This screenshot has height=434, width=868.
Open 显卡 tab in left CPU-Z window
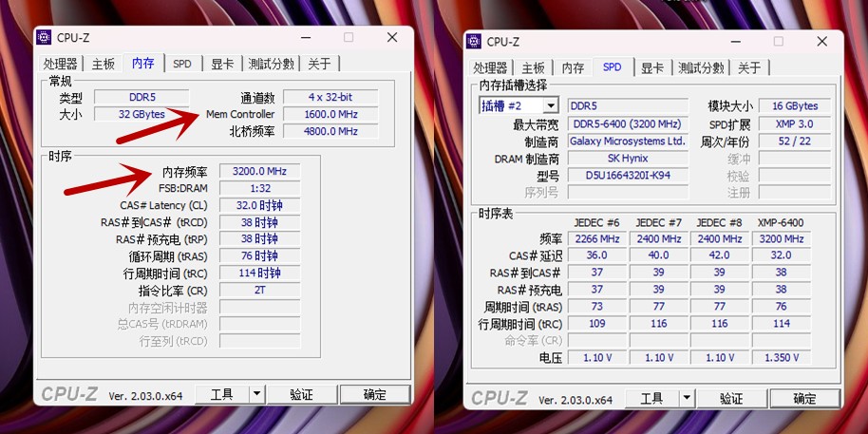222,64
